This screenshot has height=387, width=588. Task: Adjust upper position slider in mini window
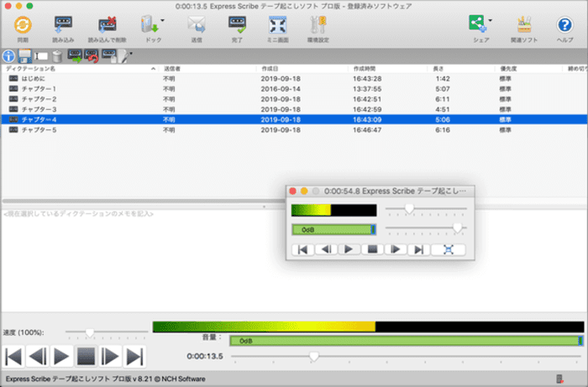click(409, 209)
